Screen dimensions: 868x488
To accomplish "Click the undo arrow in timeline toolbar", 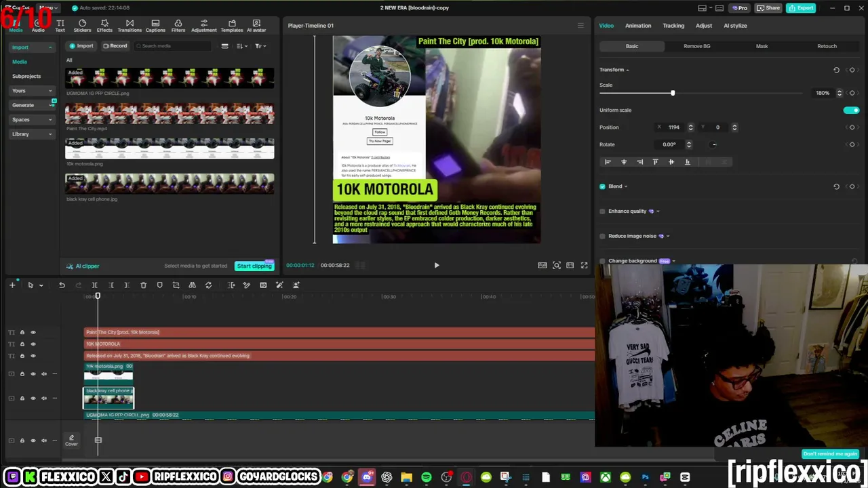I will tap(62, 285).
